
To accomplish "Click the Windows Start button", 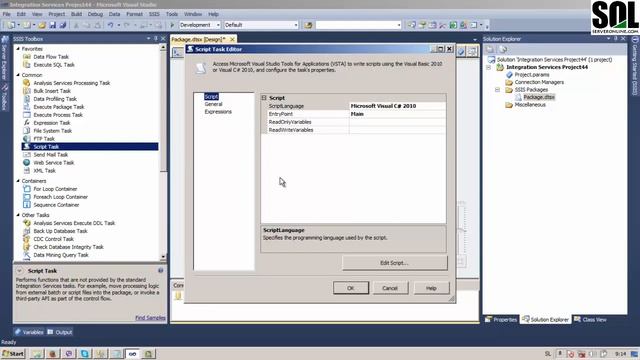I will (x=13, y=354).
